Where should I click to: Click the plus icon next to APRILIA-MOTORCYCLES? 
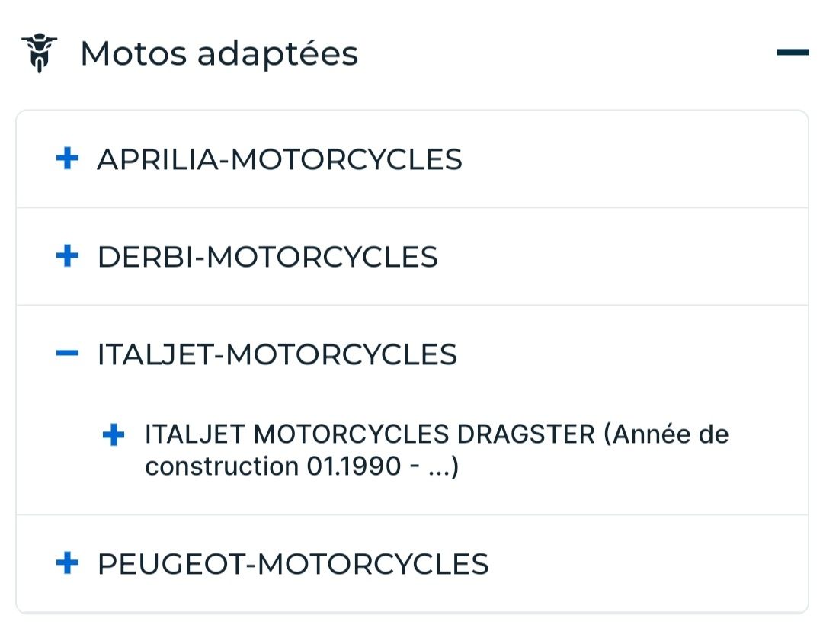point(68,159)
